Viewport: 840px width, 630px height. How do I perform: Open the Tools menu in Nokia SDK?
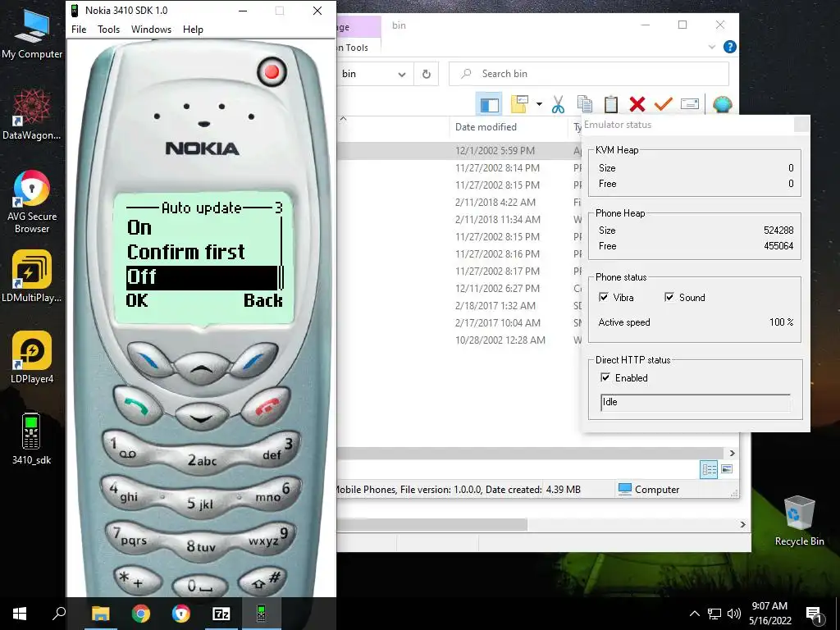[x=109, y=30]
